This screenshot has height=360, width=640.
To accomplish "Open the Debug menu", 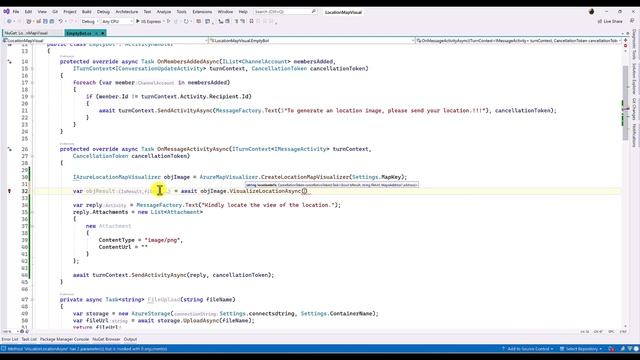I will coord(103,12).
